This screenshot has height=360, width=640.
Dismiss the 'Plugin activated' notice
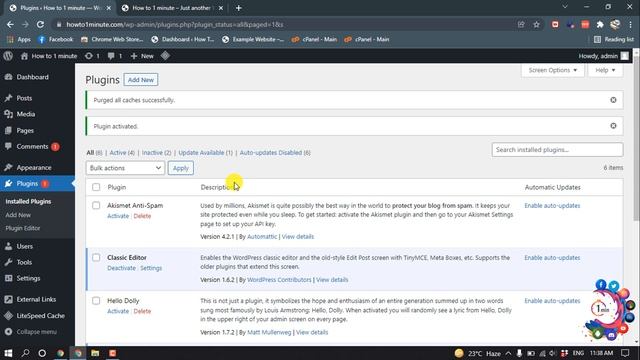coord(613,126)
